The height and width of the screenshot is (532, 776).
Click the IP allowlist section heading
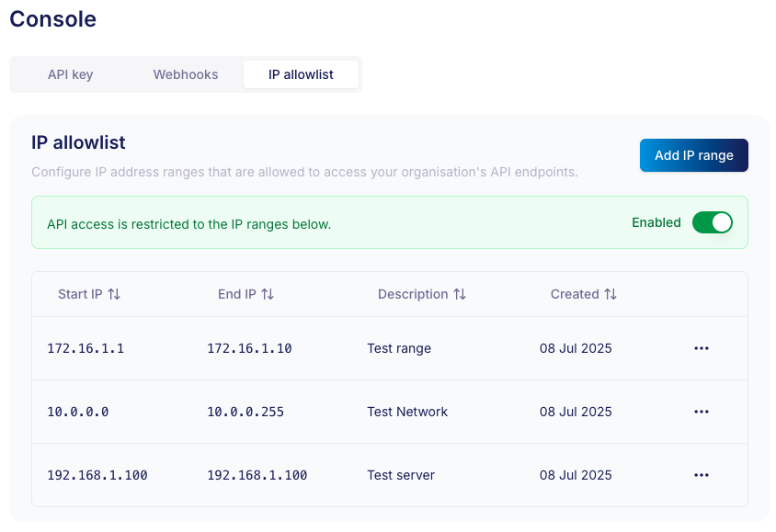tap(77, 143)
